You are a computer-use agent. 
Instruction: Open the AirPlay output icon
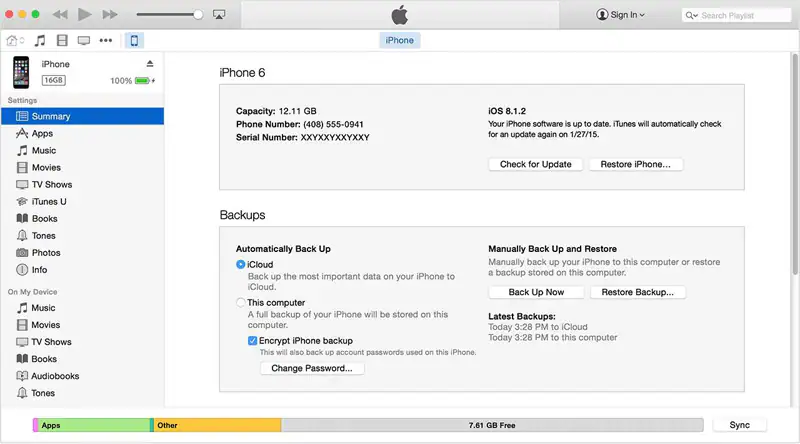pyautogui.click(x=219, y=14)
